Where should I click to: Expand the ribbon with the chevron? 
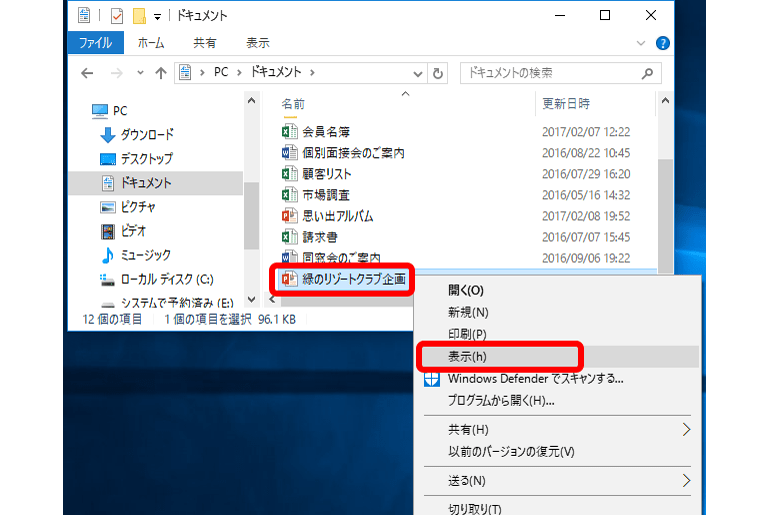coord(641,43)
